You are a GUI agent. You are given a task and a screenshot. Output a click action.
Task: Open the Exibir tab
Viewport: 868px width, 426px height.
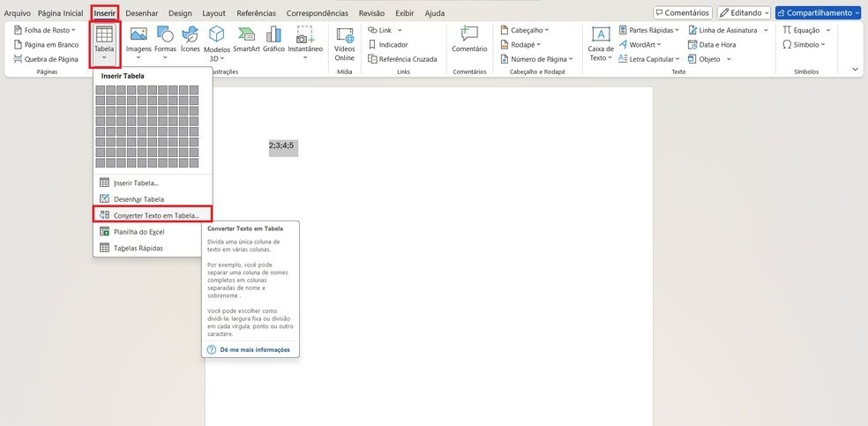click(x=405, y=13)
